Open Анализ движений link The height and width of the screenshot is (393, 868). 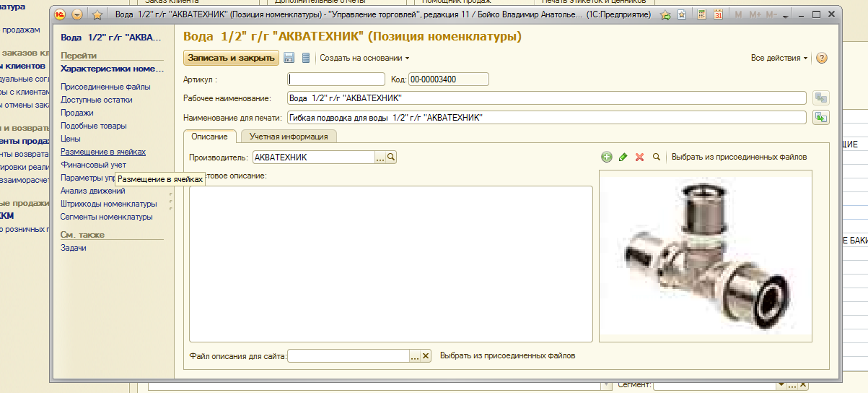(93, 191)
